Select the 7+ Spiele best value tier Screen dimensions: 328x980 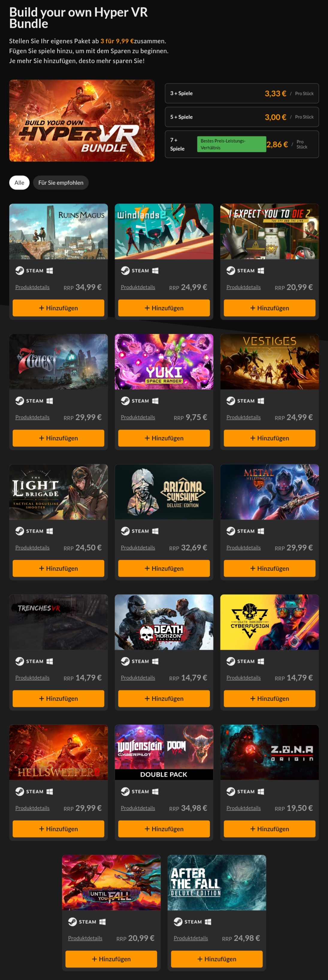click(242, 144)
